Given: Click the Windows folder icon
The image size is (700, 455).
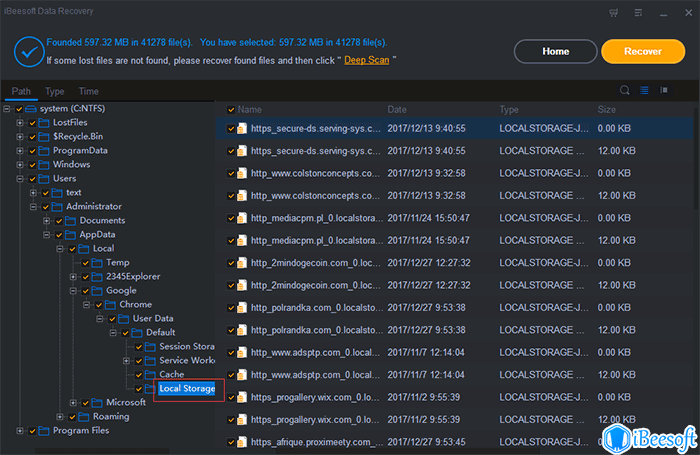Looking at the screenshot, I should pyautogui.click(x=44, y=165).
